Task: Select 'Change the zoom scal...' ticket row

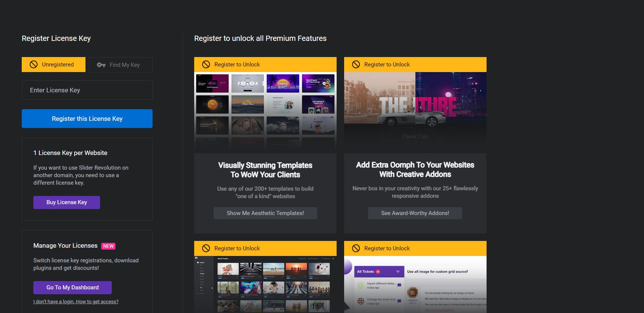Action: coord(379,301)
